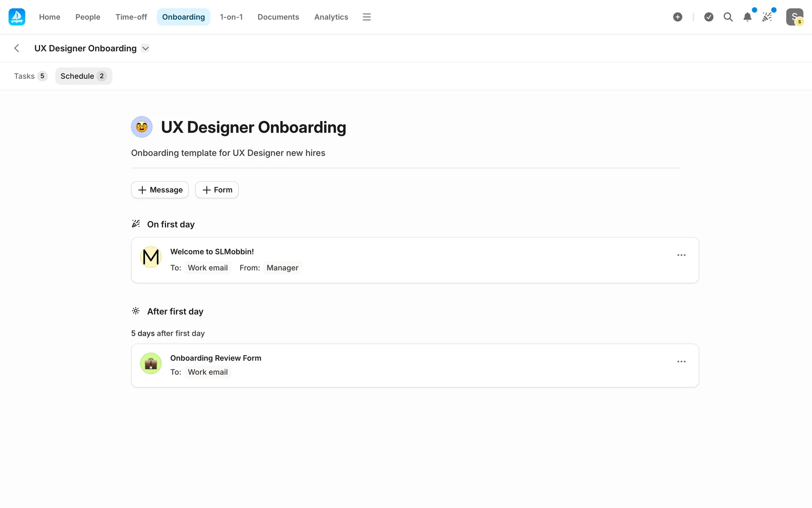Add a new Message
Viewport: 812px width, 508px height.
point(160,190)
